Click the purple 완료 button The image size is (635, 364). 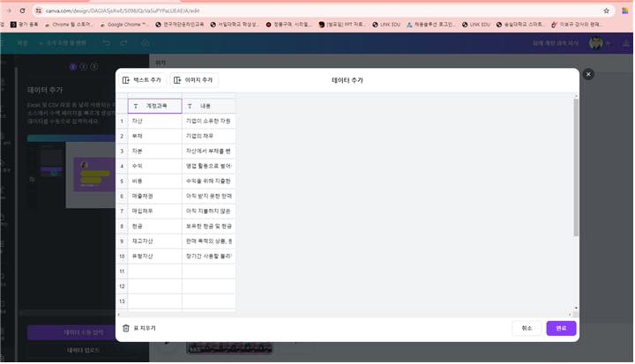[561, 329]
